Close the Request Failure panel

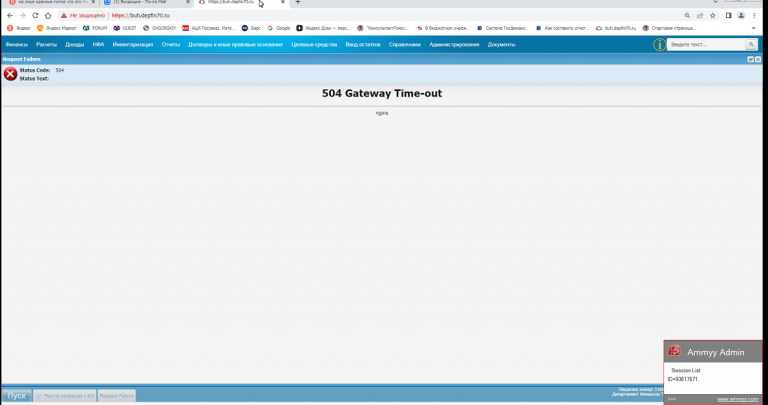[x=758, y=59]
